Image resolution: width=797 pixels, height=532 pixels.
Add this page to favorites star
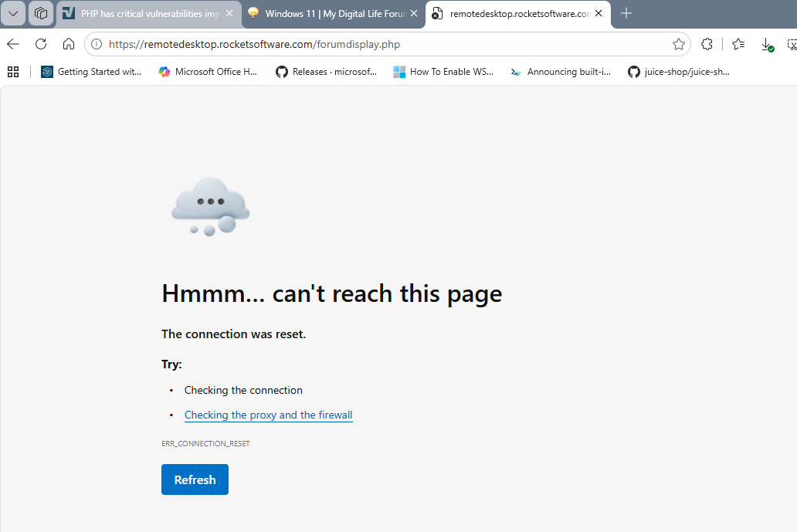[679, 44]
